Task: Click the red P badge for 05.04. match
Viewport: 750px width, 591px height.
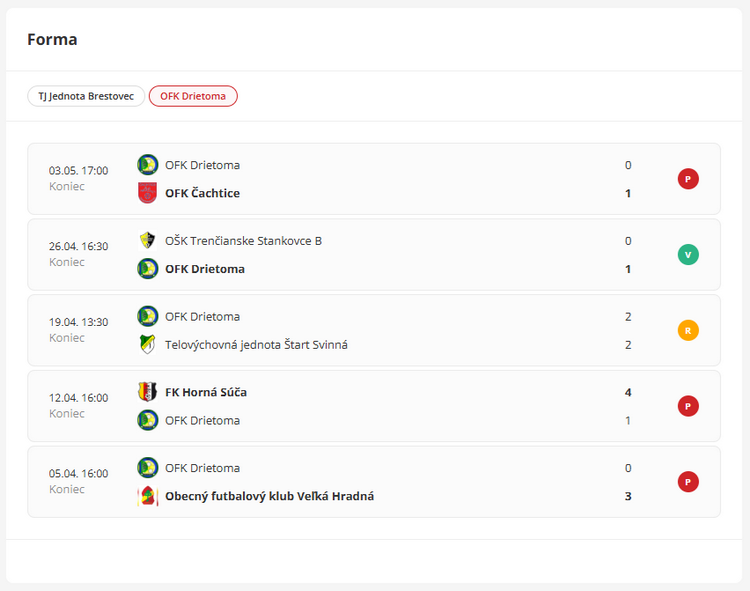Action: click(x=688, y=482)
